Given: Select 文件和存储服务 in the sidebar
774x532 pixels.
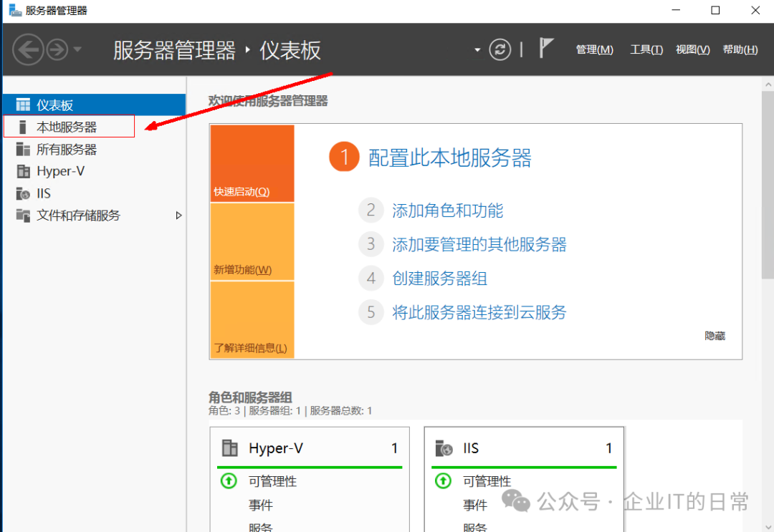Looking at the screenshot, I should pyautogui.click(x=95, y=216).
